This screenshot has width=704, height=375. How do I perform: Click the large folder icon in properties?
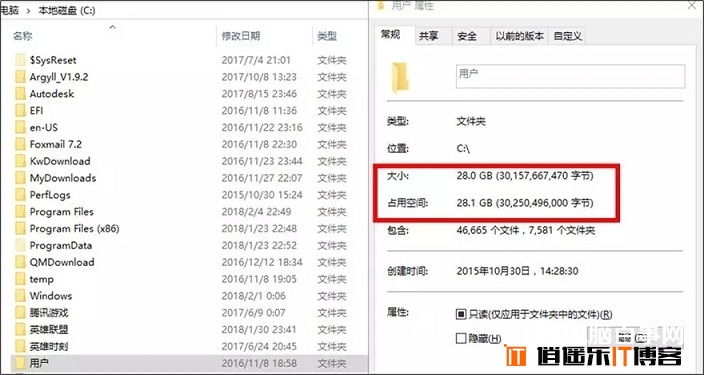[x=400, y=78]
